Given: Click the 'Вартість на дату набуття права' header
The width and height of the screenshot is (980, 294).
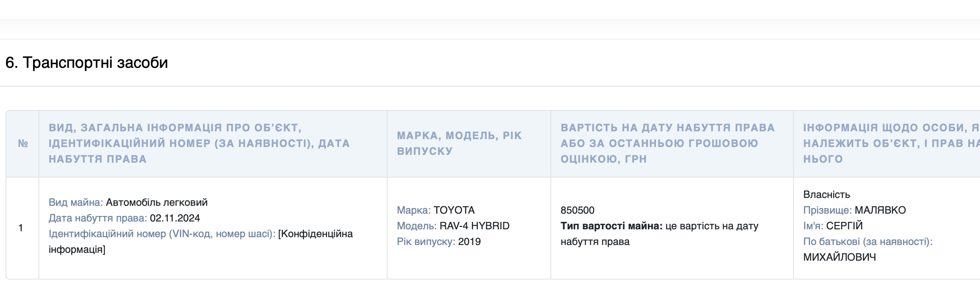Looking at the screenshot, I should tap(667, 143).
